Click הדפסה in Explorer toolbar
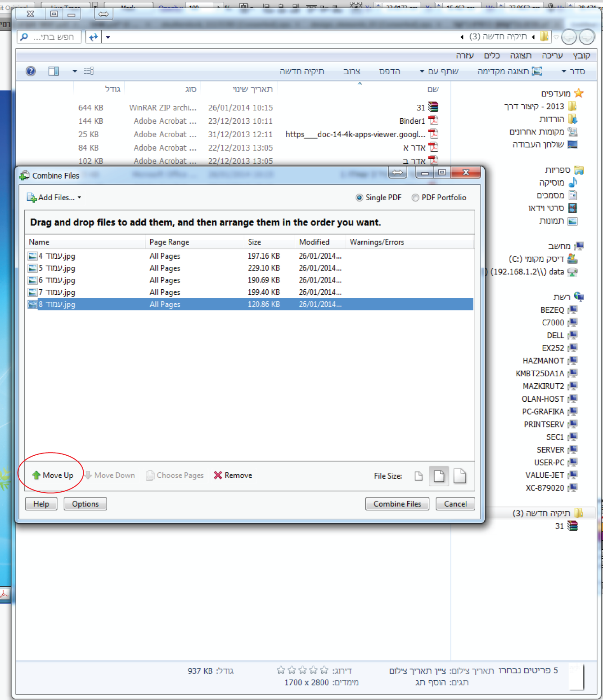This screenshot has width=603, height=700. pos(389,71)
